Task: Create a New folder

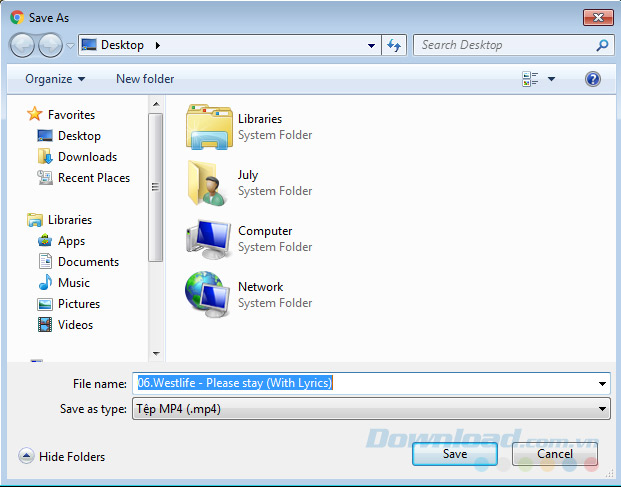Action: pos(145,79)
